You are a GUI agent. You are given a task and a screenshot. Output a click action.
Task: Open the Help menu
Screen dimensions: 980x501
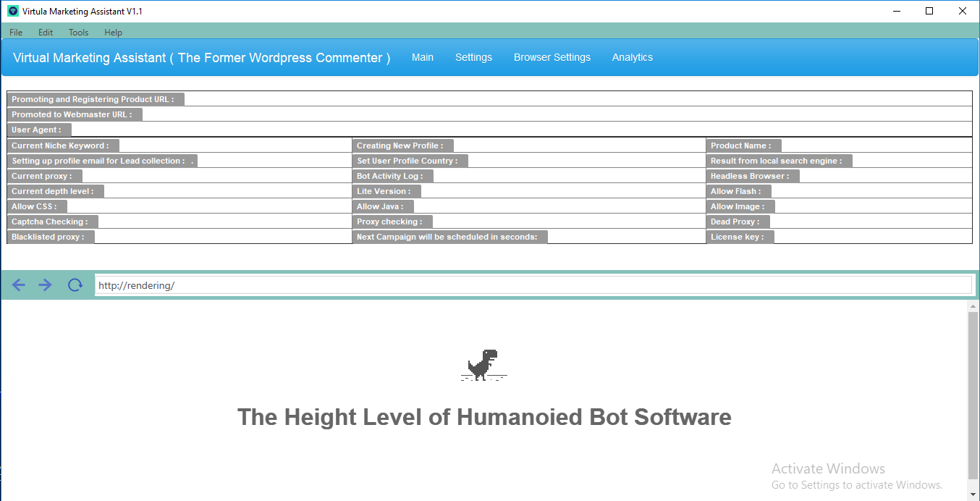pos(113,32)
